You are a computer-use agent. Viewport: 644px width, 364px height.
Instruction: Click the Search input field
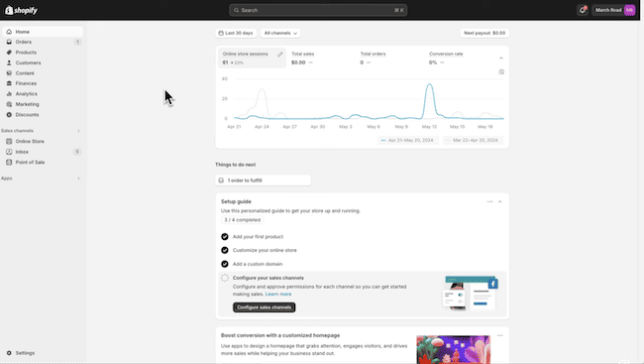pos(318,10)
